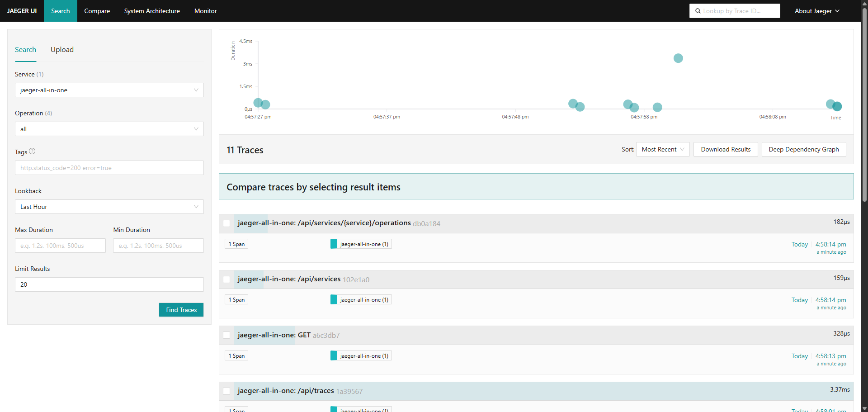Click Download Results button
Viewport: 868px width, 412px height.
726,149
